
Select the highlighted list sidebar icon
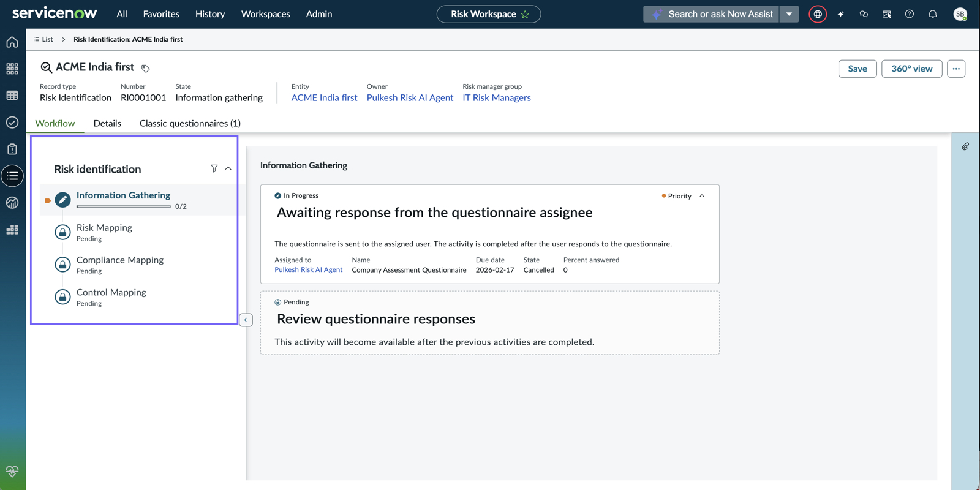coord(12,176)
